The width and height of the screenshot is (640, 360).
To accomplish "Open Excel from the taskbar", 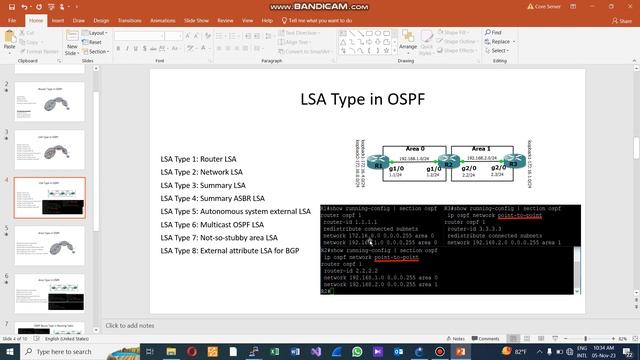I will pyautogui.click(x=275, y=351).
